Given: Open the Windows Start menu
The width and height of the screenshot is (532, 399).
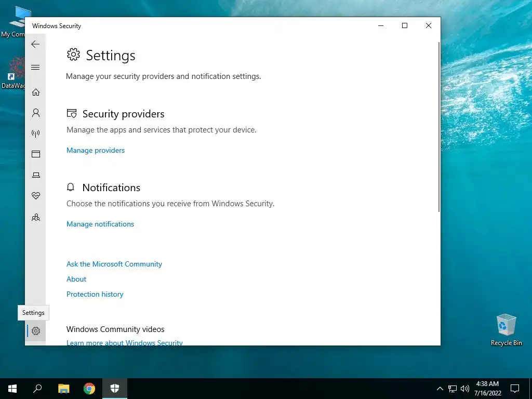Looking at the screenshot, I should [x=12, y=389].
